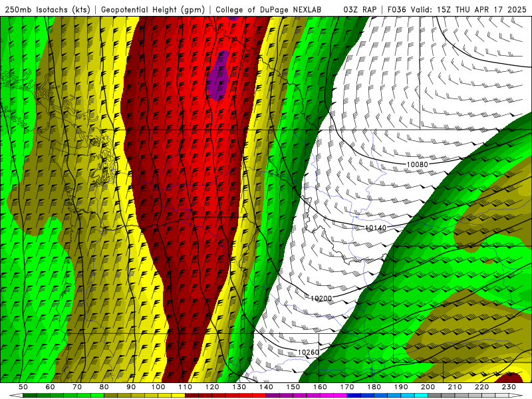
Task: Click the 'F036 Valid: 15Z THU APR 17 2025' text
Action: (457, 9)
